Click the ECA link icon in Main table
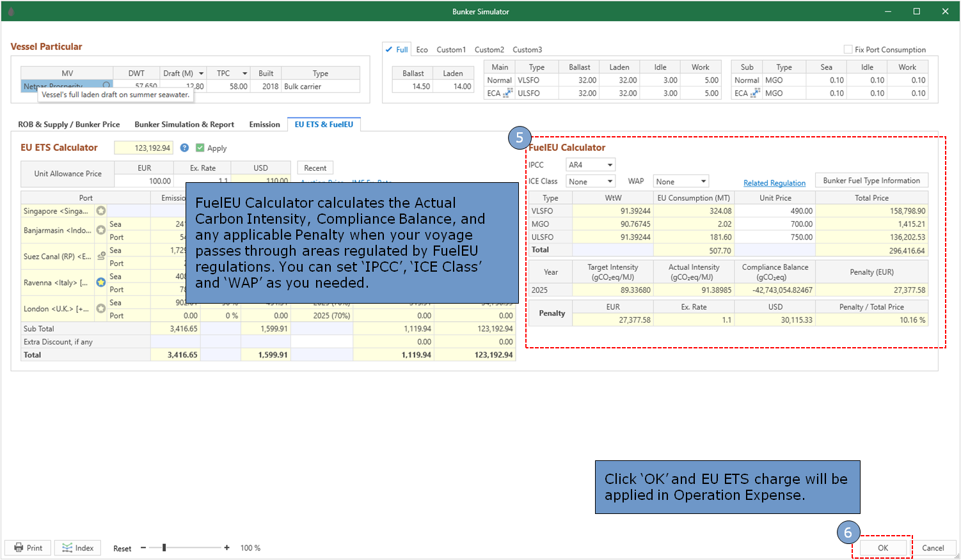 [508, 93]
